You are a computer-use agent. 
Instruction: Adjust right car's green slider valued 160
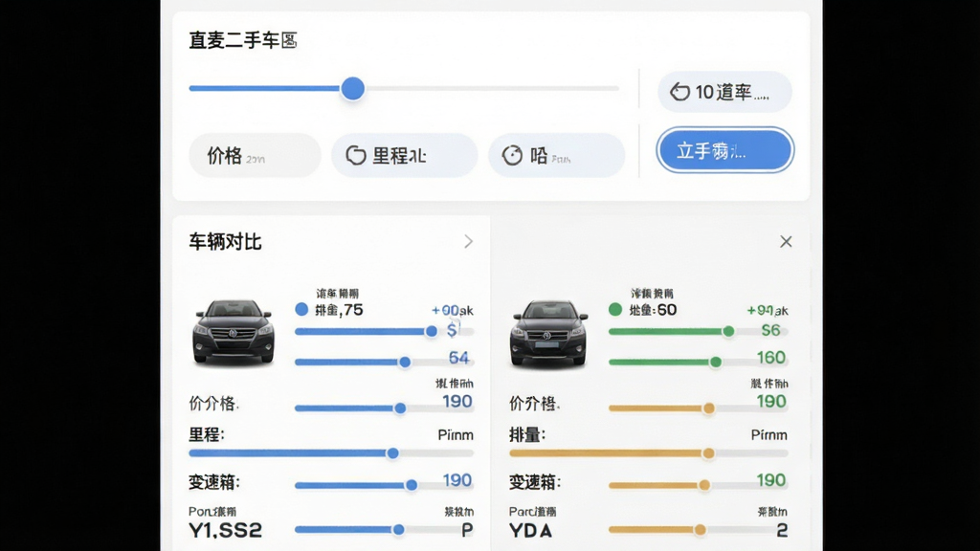[x=698, y=362]
